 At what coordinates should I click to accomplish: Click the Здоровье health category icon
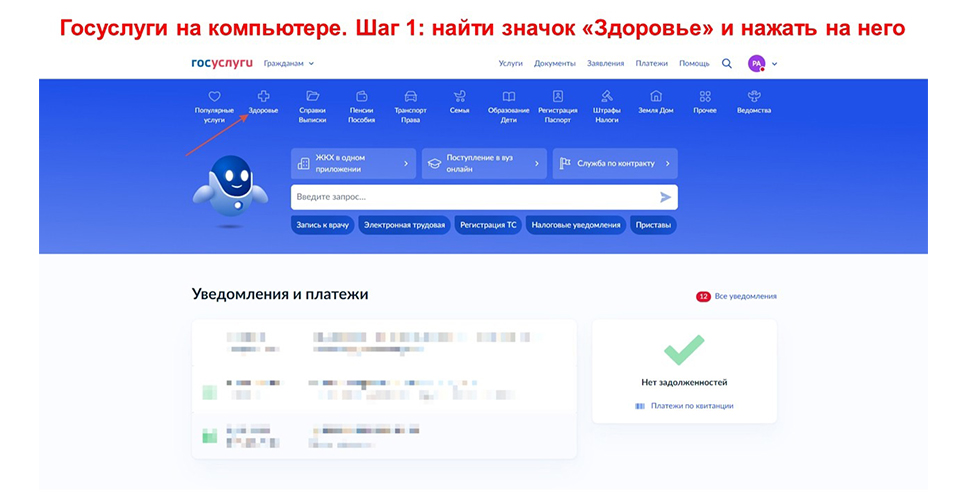tap(263, 97)
